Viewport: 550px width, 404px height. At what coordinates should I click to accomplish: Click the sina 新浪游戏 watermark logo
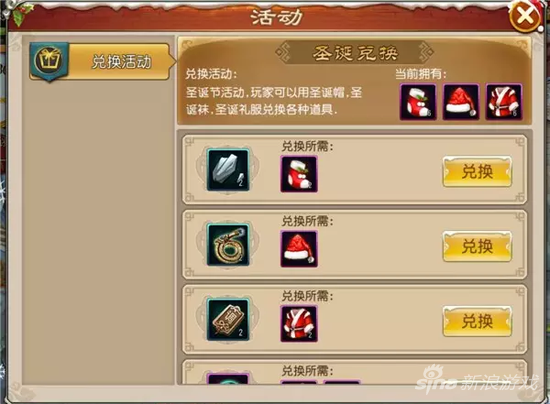coord(476,379)
